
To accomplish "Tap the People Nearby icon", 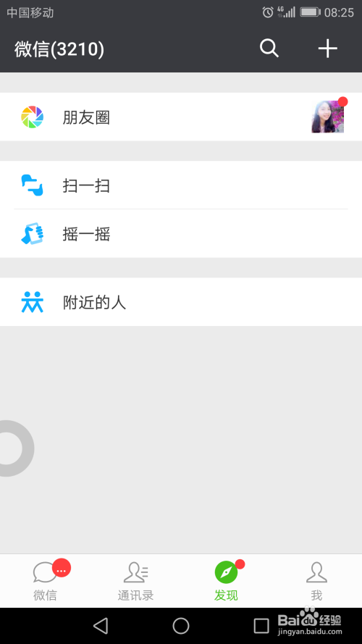I will tap(32, 302).
